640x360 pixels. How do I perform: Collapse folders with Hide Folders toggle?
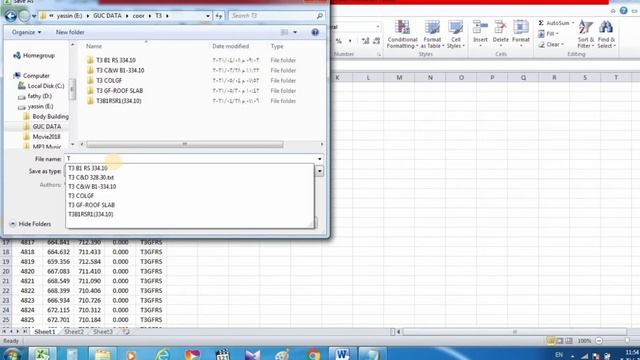[31, 224]
